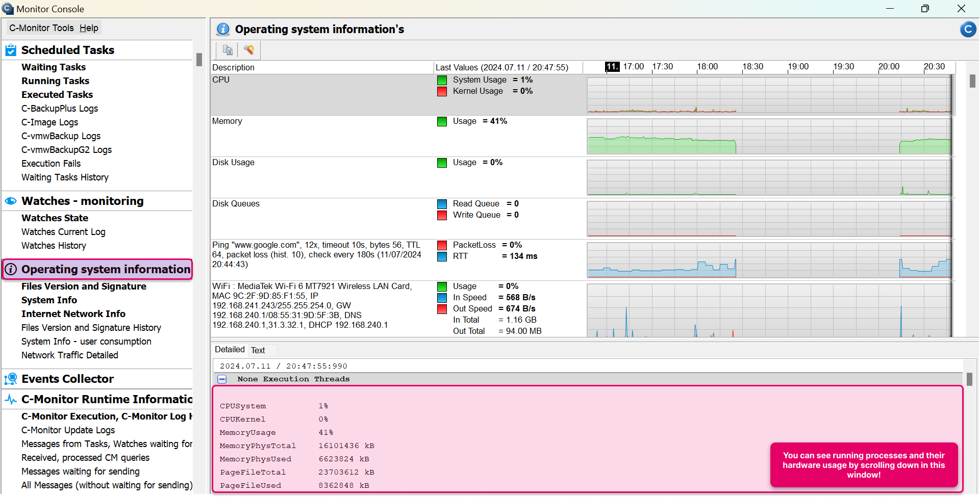
Task: Select the CPU row description
Action: (x=221, y=80)
